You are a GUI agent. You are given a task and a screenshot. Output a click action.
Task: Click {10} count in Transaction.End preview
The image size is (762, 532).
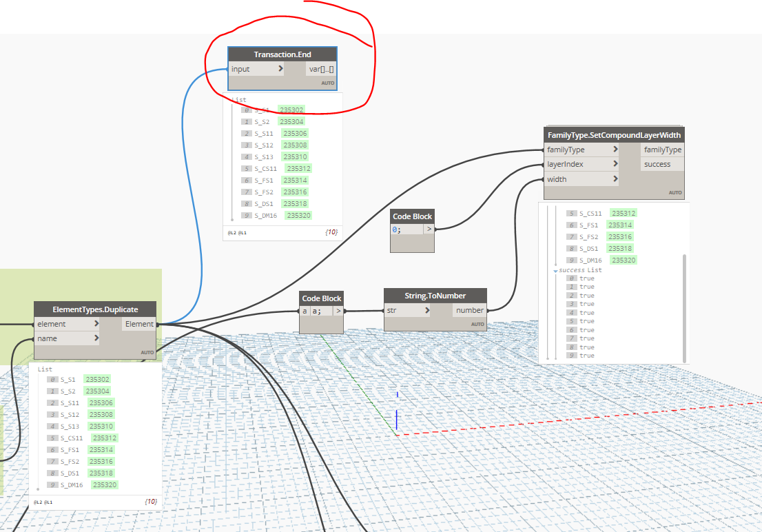331,232
